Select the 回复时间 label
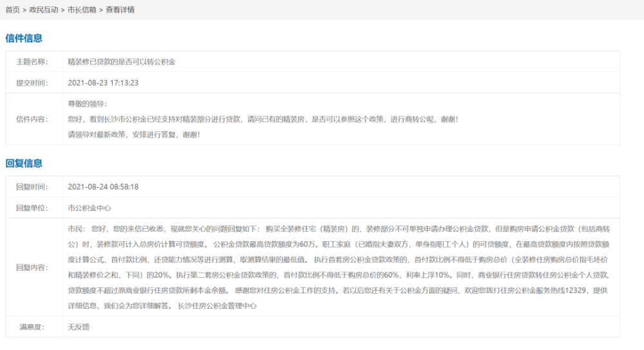Image resolution: width=644 pixels, height=350 pixels. [x=32, y=187]
